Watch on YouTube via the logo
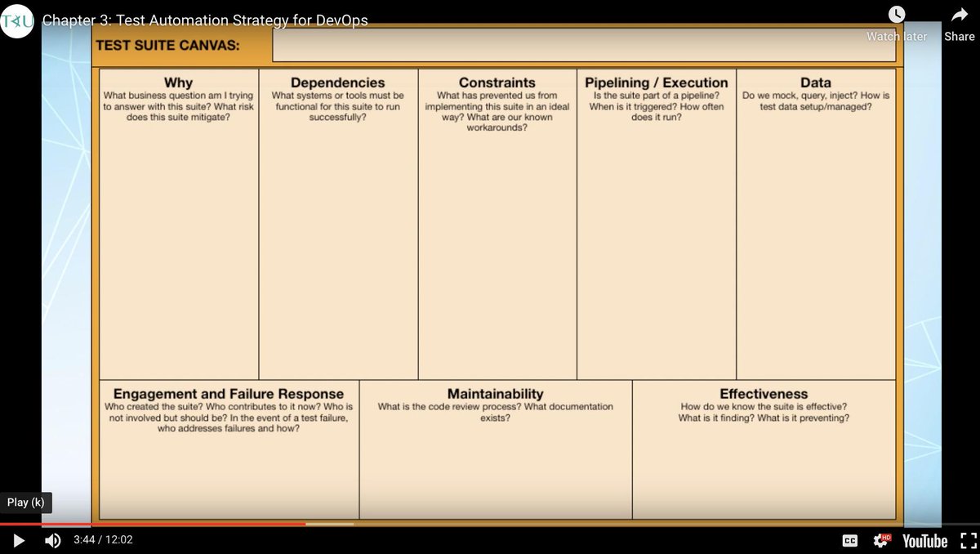980x554 pixels. point(924,540)
